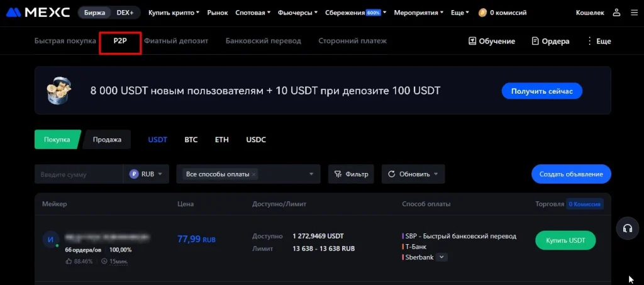Open the Обновить interval dropdown arrow

pyautogui.click(x=436, y=174)
